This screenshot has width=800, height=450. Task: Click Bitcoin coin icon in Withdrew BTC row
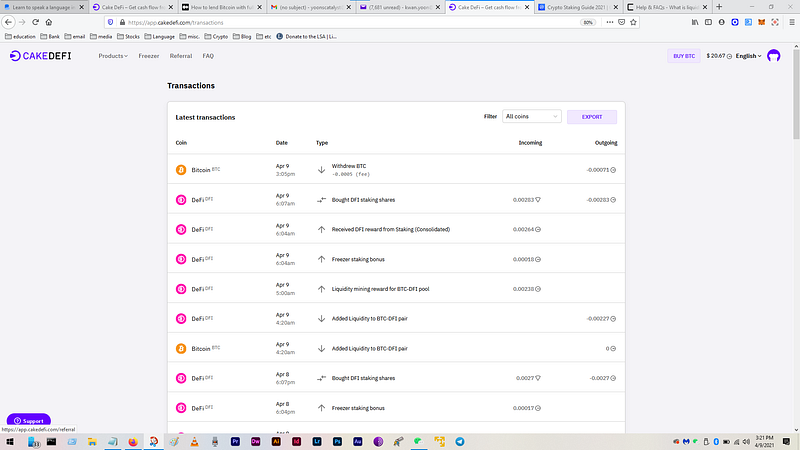181,170
